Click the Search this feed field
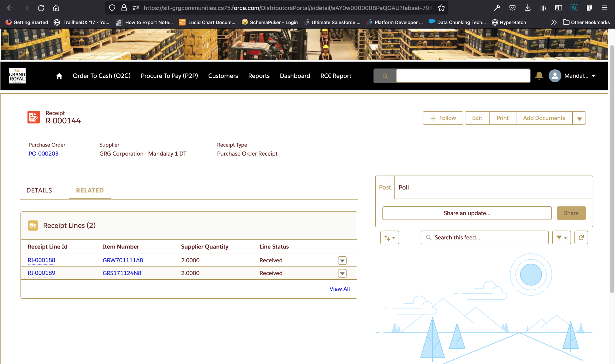 click(484, 238)
